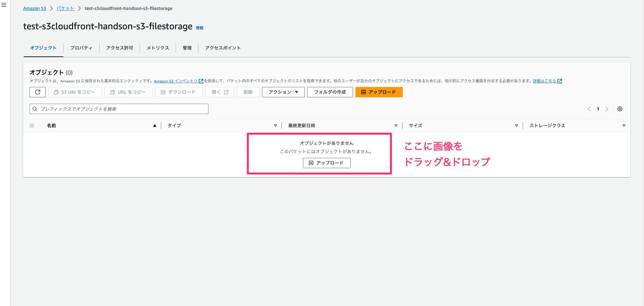Open 詳細はこちら via its external link icon
The width and height of the screenshot is (644, 306).
(560, 81)
